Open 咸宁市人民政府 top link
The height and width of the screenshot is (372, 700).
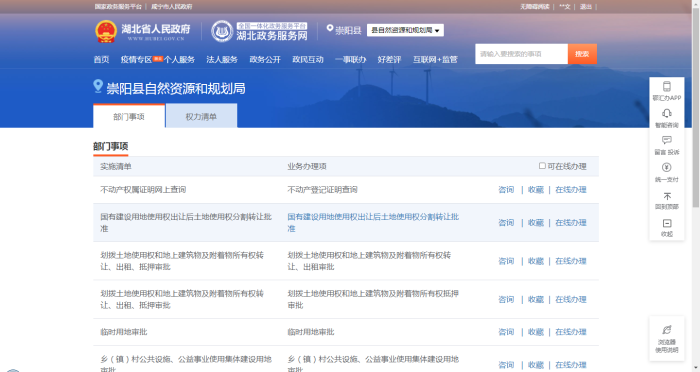[x=171, y=6]
